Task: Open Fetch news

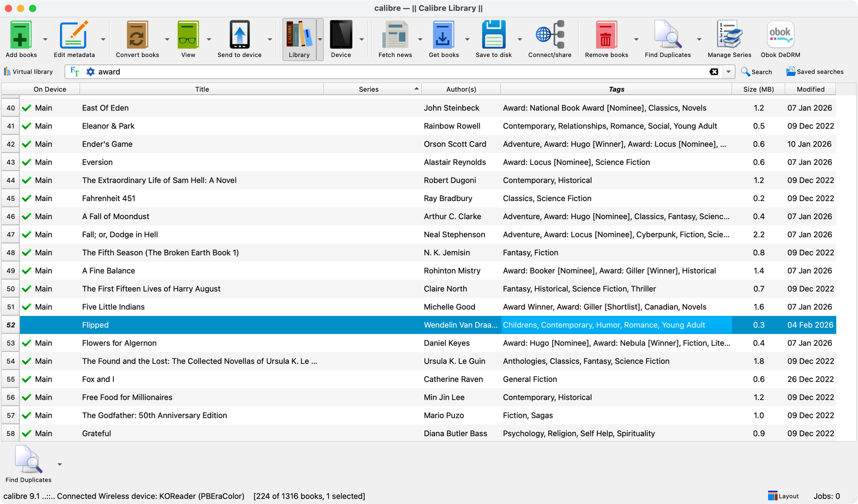Action: [395, 35]
